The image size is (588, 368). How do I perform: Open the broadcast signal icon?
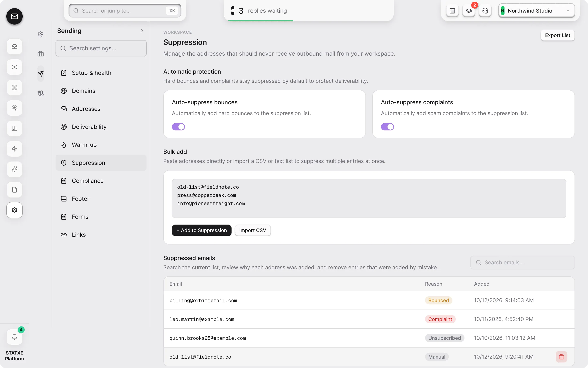click(x=14, y=67)
